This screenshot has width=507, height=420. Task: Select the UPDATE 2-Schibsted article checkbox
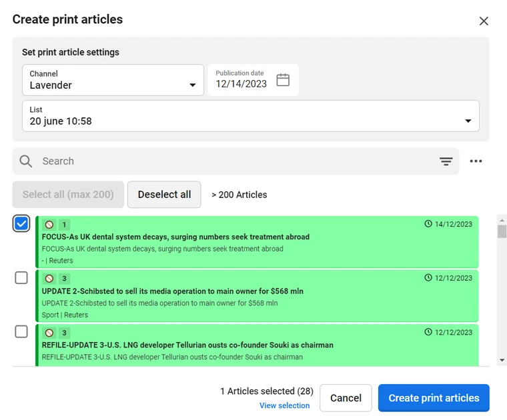[21, 278]
